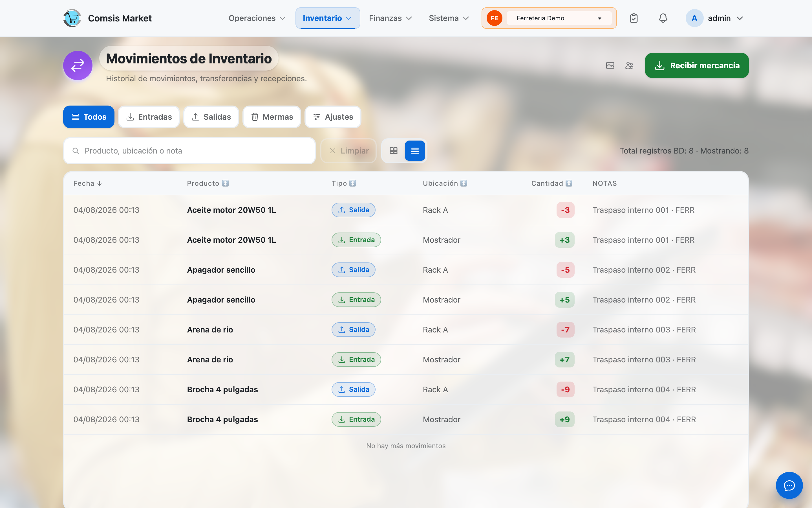
Task: Sort by Producto column icon
Action: coord(225,183)
